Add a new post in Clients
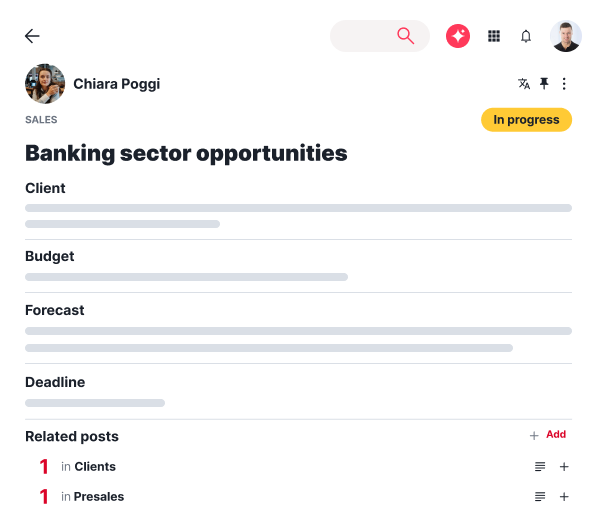This screenshot has width=602, height=526. tap(564, 467)
